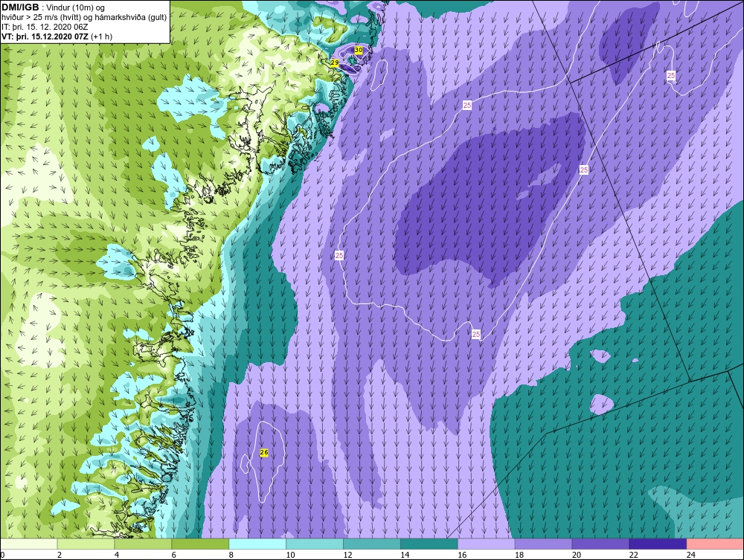
Task: Select the 6–8 m/s olive green swatch
Action: tap(200, 544)
